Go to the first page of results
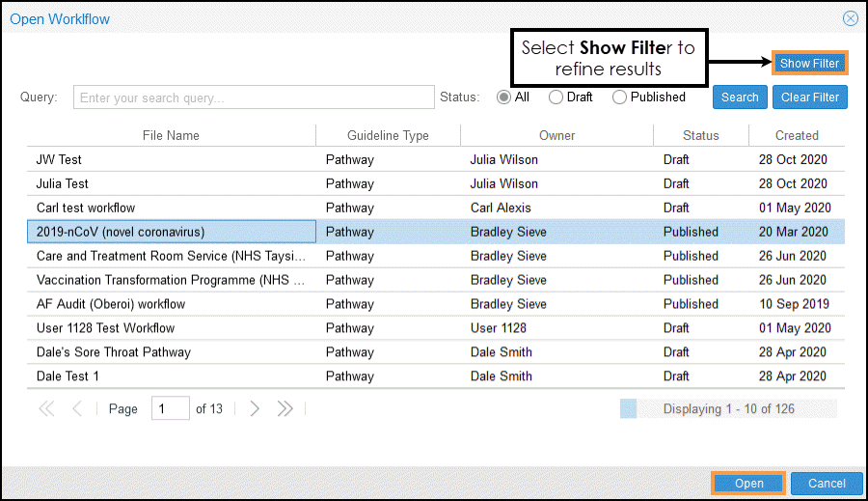The width and height of the screenshot is (868, 501). click(x=46, y=408)
